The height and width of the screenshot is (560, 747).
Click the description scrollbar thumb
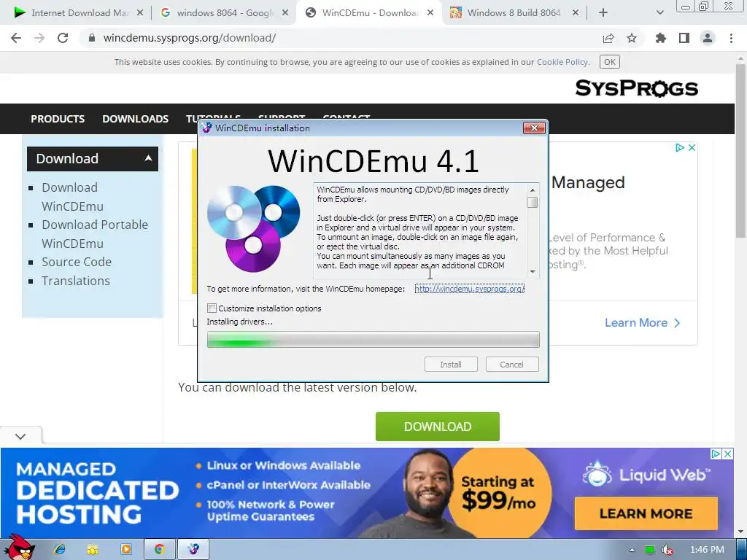pos(532,203)
